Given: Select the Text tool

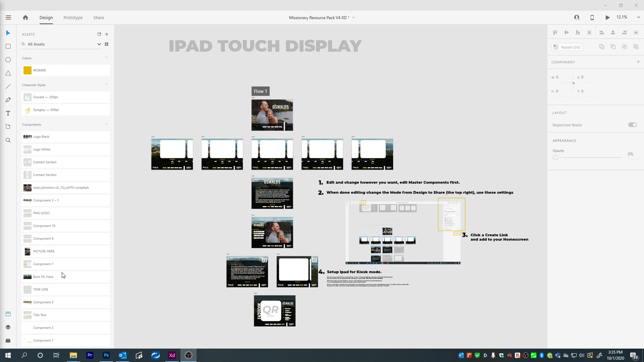Looking at the screenshot, I should point(8,113).
